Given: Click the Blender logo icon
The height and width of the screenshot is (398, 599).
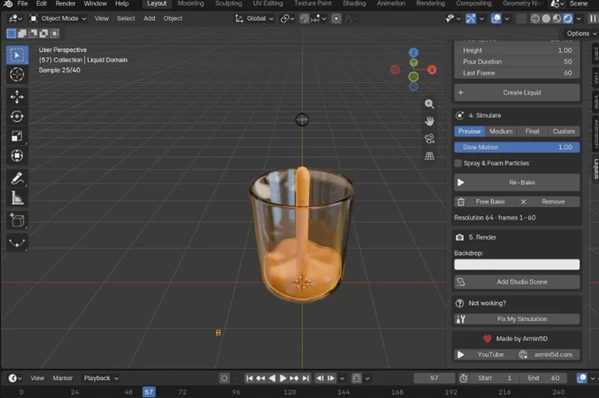Looking at the screenshot, I should (x=8, y=3).
